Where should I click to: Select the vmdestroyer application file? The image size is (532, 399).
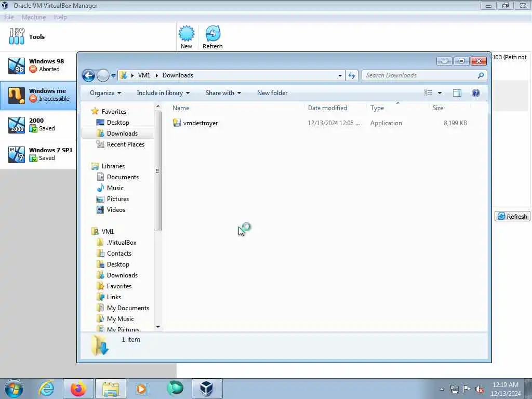point(200,123)
